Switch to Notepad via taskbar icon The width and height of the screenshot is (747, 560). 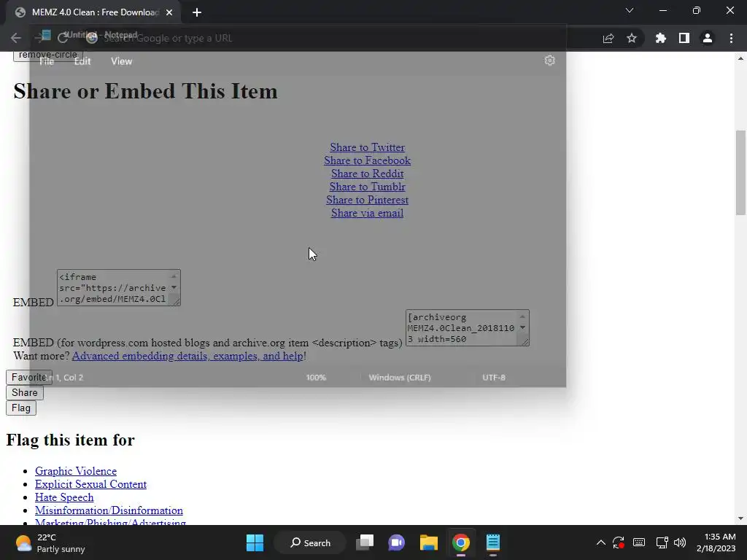(x=493, y=542)
